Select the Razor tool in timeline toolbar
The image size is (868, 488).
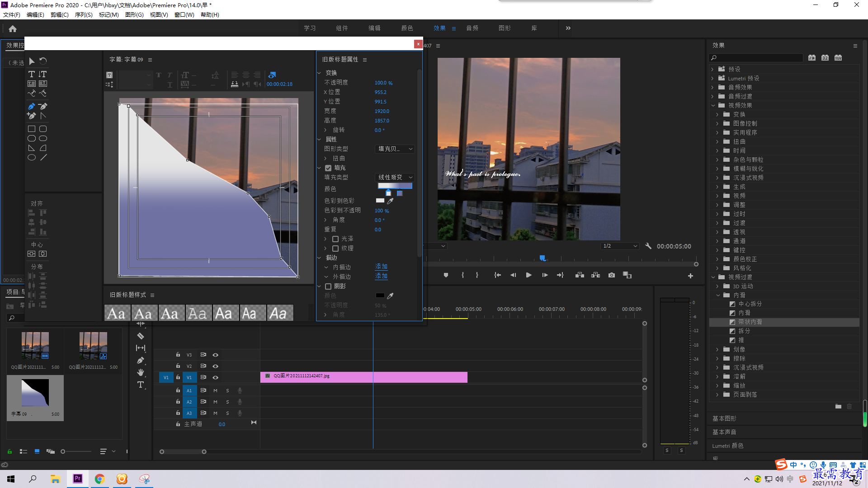click(141, 336)
